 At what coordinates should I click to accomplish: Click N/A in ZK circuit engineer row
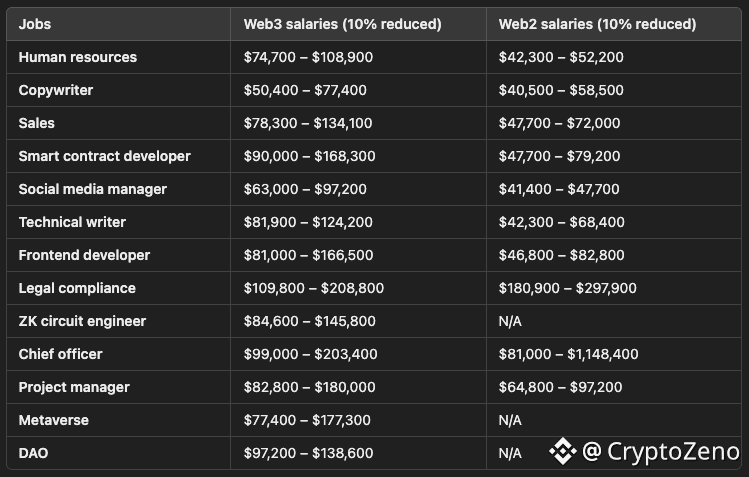coord(510,321)
